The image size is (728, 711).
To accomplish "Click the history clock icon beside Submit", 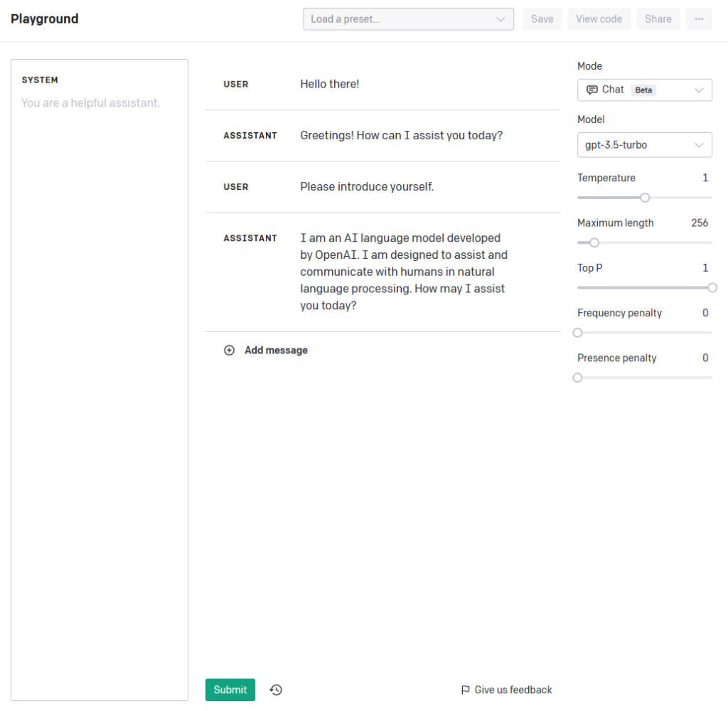I will tap(276, 690).
